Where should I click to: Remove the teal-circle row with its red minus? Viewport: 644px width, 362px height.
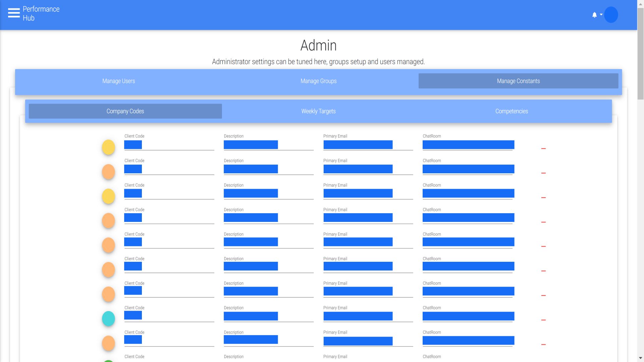pos(543,320)
